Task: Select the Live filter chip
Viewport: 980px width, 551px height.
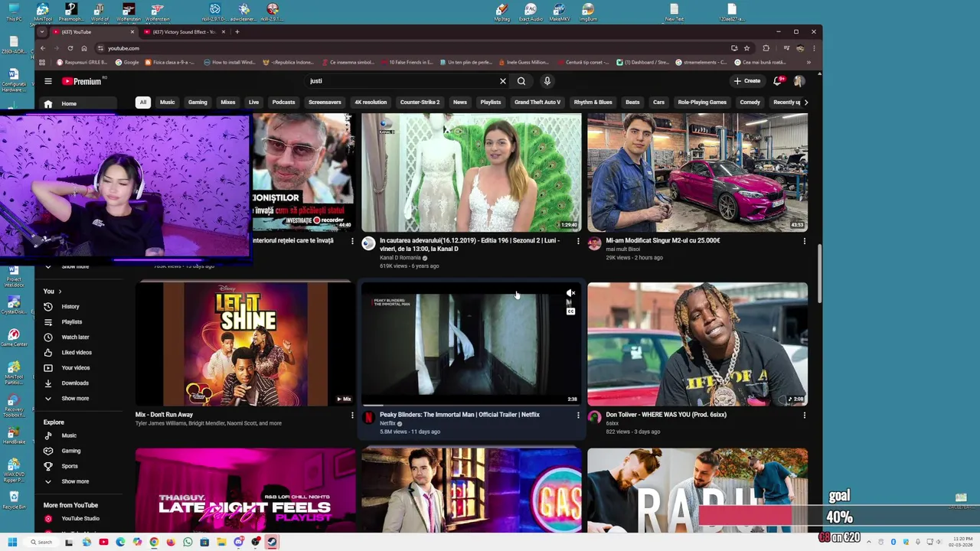Action: tap(253, 103)
